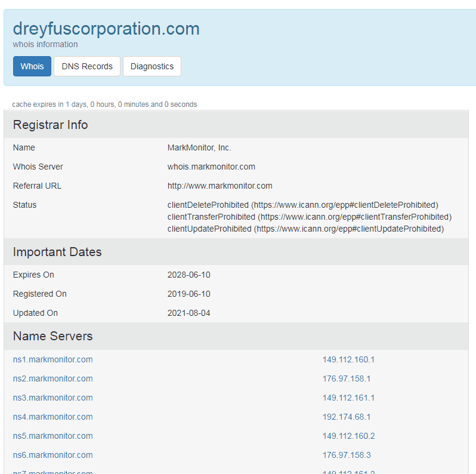Click the http://www.markmonitor.com referral URL text
Screen dimensions: 476x474
[220, 186]
